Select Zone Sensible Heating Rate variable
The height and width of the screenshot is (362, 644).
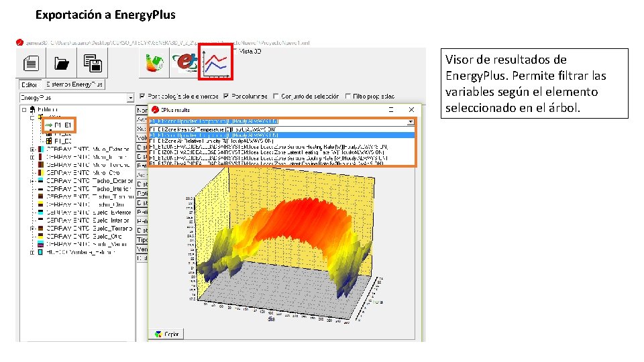(281, 147)
